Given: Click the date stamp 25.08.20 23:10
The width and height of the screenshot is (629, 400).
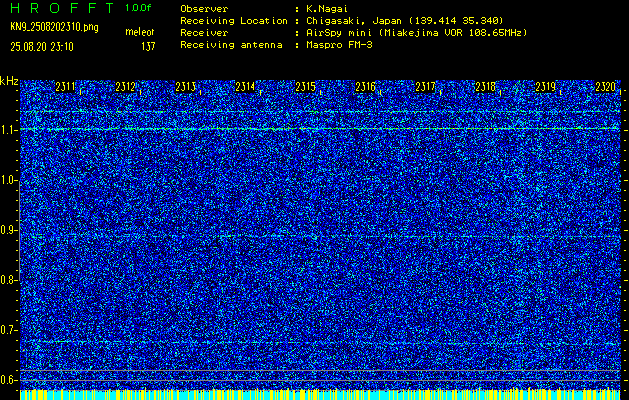Looking at the screenshot, I should [42, 47].
